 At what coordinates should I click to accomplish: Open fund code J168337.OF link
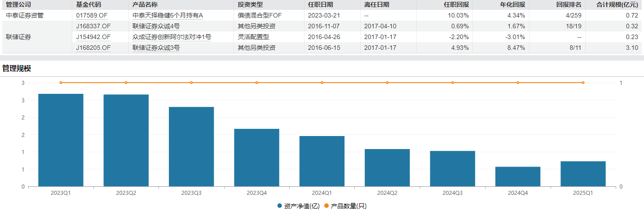pyautogui.click(x=93, y=26)
